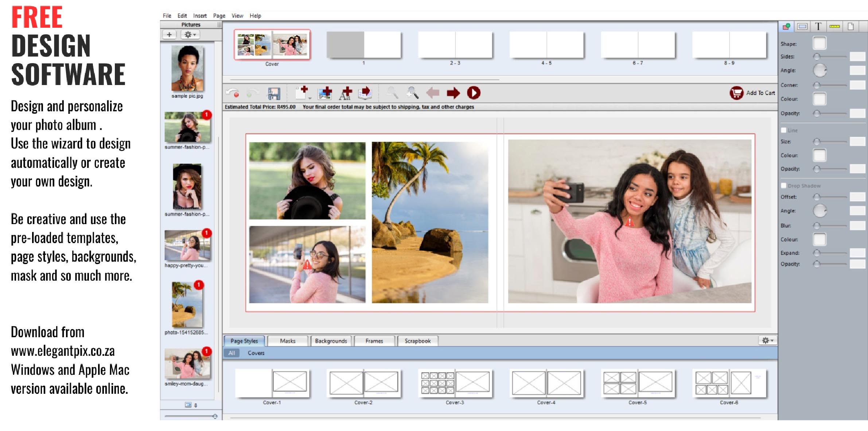Image resolution: width=868 pixels, height=431 pixels.
Task: Click the undo arrow icon
Action: [x=233, y=93]
